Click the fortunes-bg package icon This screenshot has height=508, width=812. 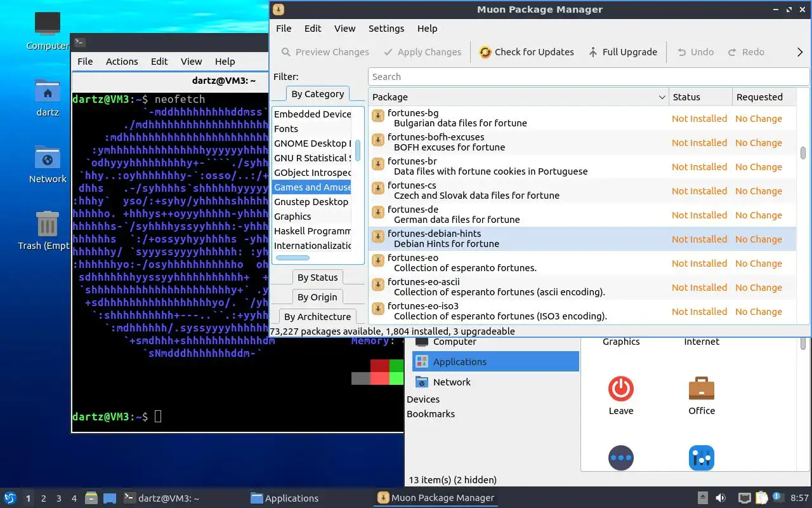point(378,116)
